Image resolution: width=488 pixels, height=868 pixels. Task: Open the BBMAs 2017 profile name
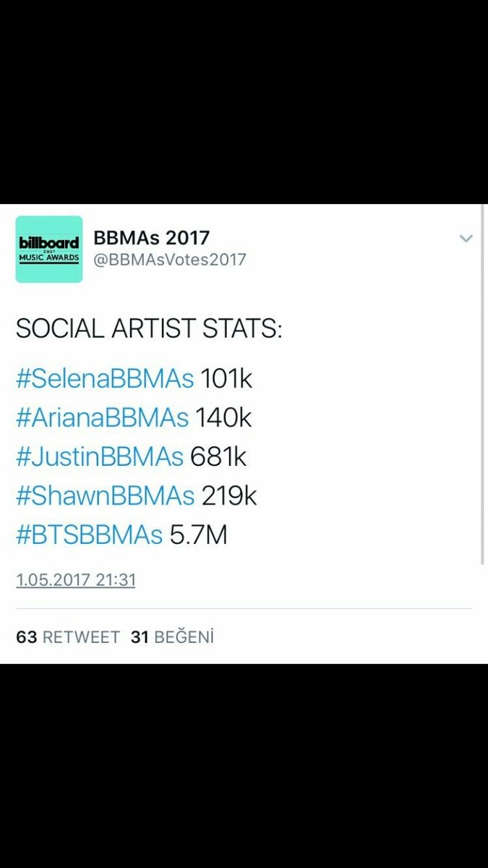pos(151,237)
